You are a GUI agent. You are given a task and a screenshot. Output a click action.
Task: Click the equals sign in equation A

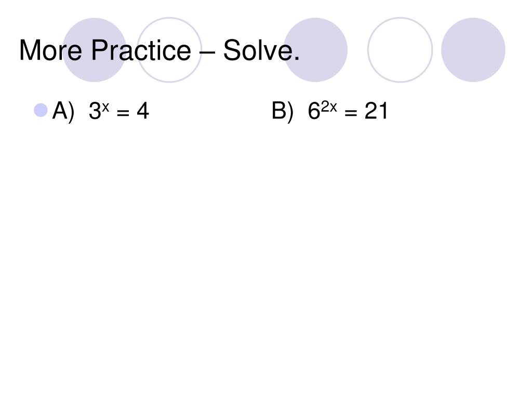[x=123, y=113]
